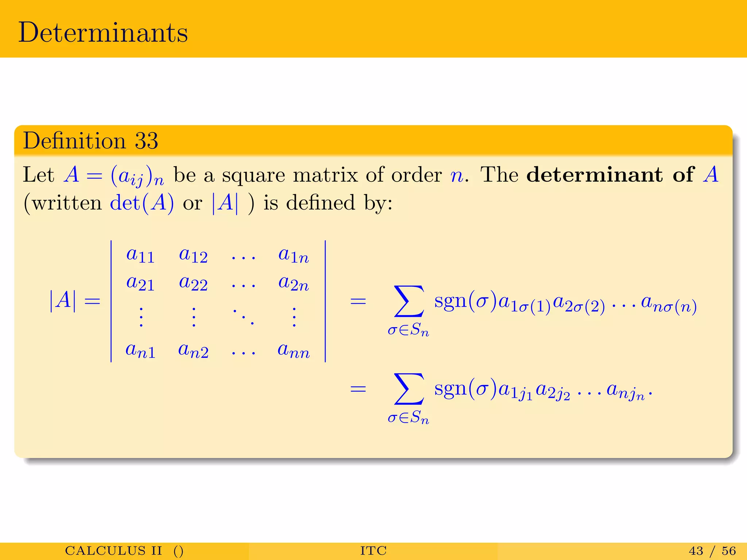
Task: Click the "|A| =" left-hand side of equation
Action: [x=75, y=301]
